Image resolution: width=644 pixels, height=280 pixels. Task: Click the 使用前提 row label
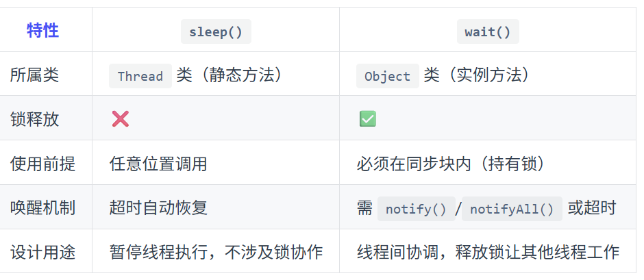pyautogui.click(x=42, y=164)
